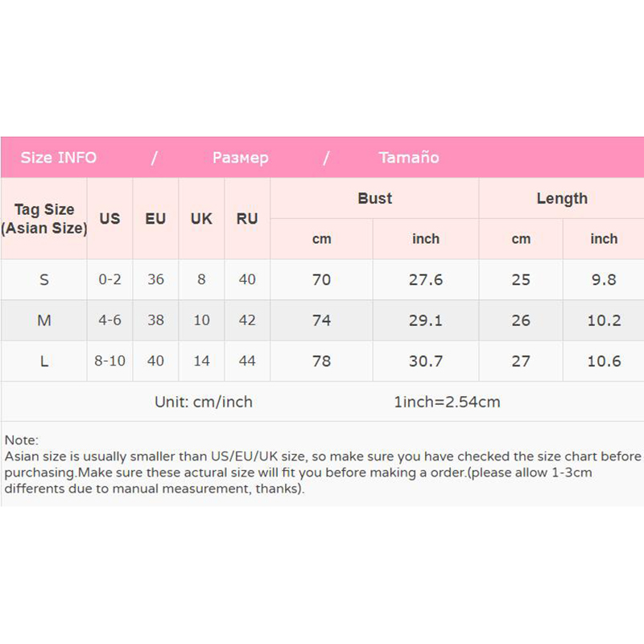Click the Bust column group header
The height and width of the screenshot is (644, 644).
(374, 199)
